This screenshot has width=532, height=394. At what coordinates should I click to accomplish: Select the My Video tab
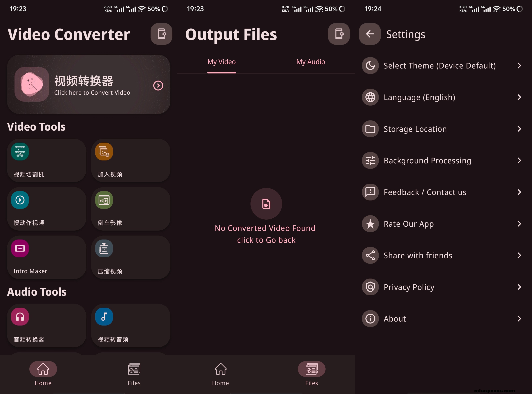coord(221,62)
